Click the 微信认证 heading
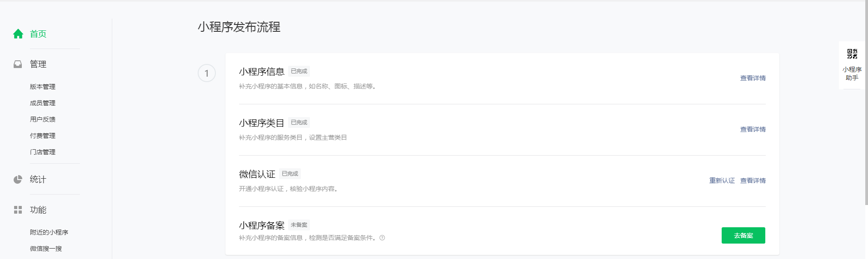This screenshot has height=259, width=868. [257, 174]
